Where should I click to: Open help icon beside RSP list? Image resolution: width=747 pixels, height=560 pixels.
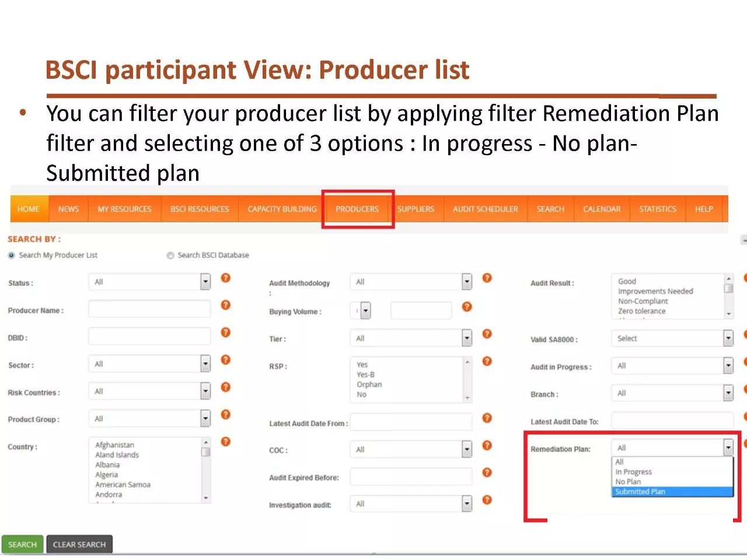coord(487,361)
